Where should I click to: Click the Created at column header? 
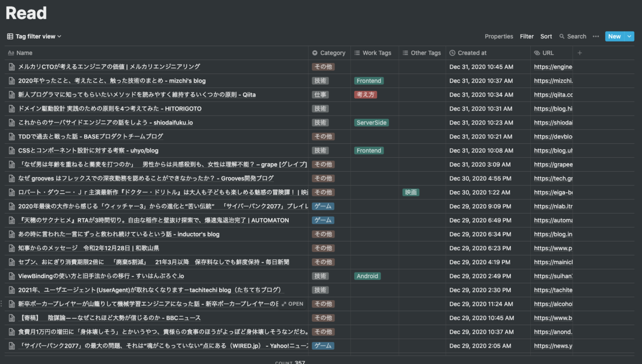[488, 53]
